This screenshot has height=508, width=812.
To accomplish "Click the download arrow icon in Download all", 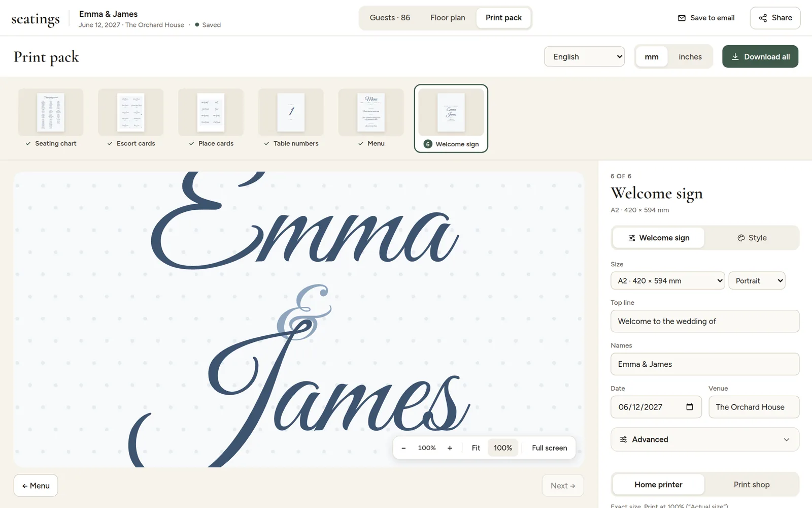I will (x=735, y=57).
